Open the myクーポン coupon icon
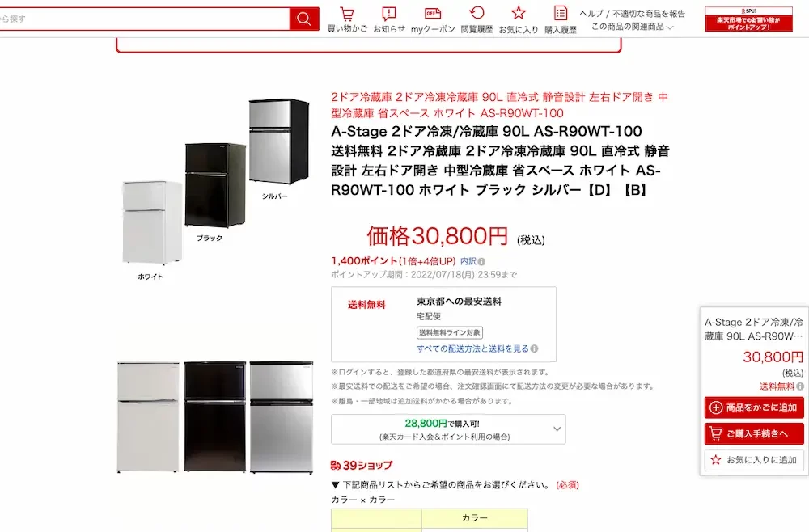 click(x=433, y=19)
